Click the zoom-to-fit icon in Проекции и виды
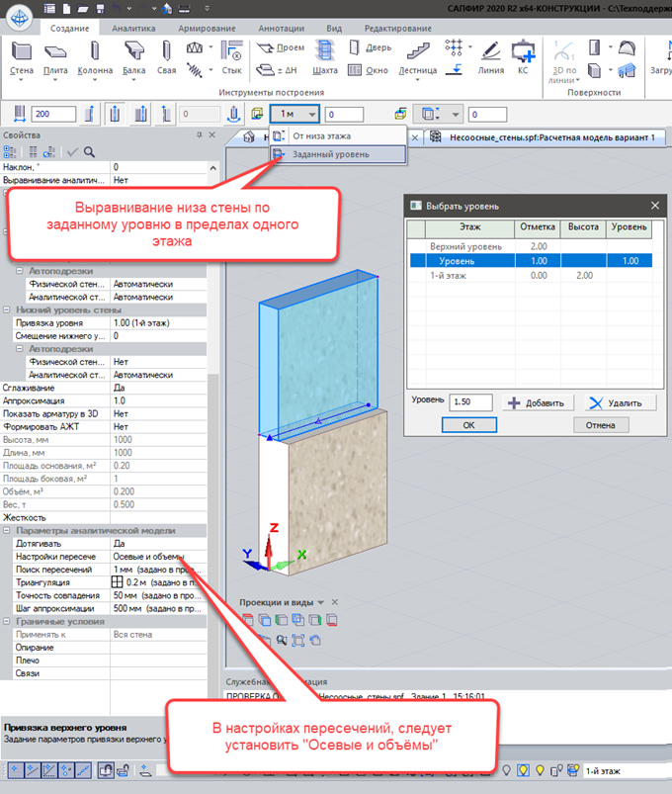Image resolution: width=672 pixels, height=794 pixels. (298, 641)
